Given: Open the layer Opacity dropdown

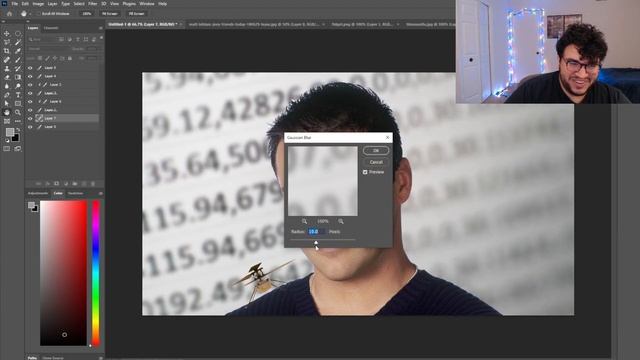Looking at the screenshot, I should (x=92, y=49).
